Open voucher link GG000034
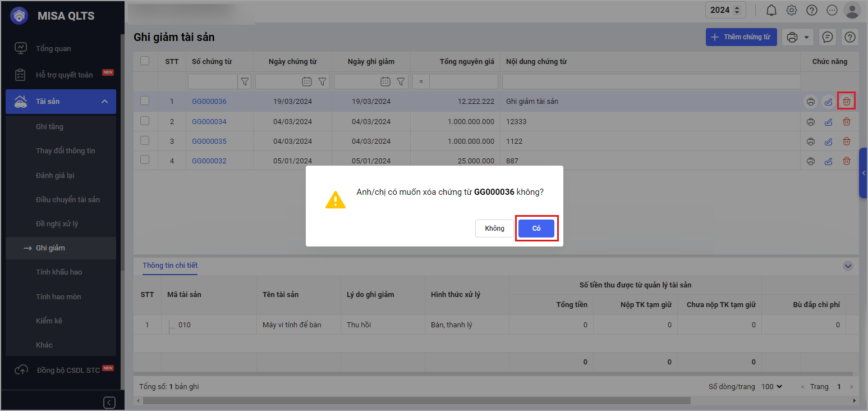Image resolution: width=868 pixels, height=411 pixels. point(209,122)
